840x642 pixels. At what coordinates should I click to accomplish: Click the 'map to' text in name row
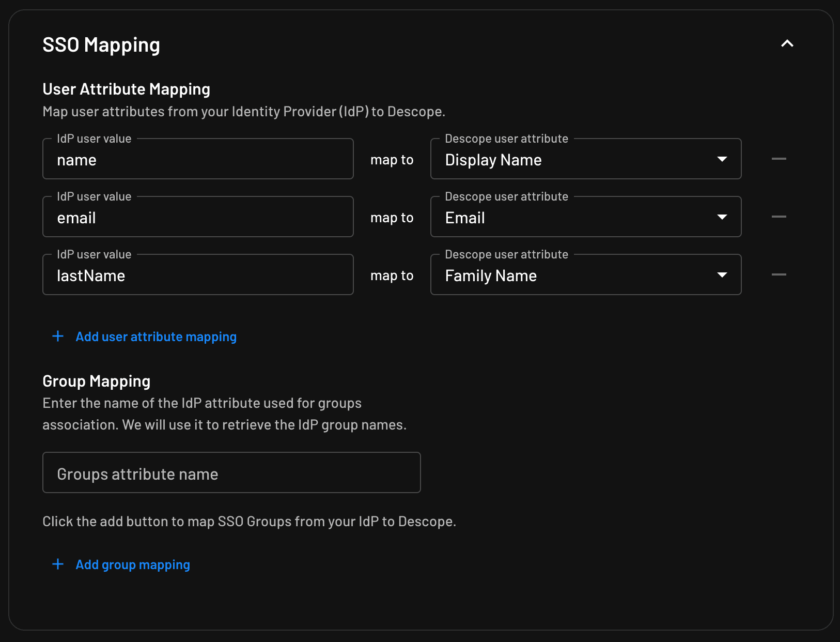click(392, 160)
